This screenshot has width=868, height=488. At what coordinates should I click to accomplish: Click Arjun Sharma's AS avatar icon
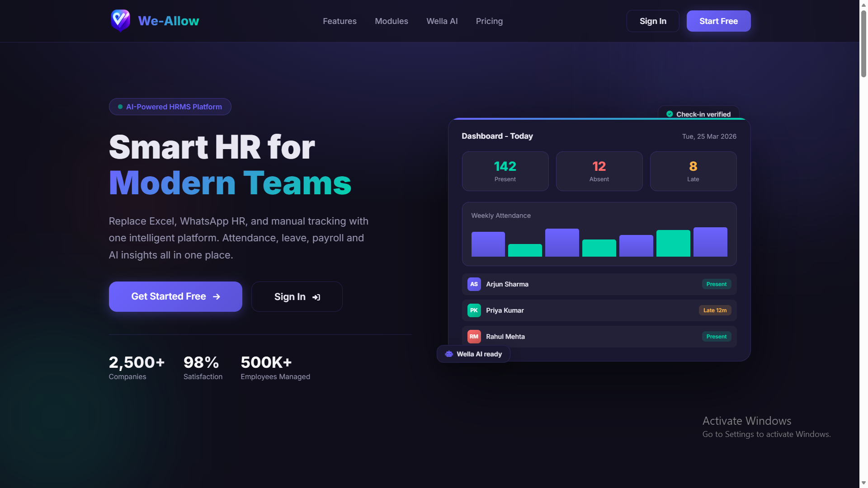pos(474,284)
